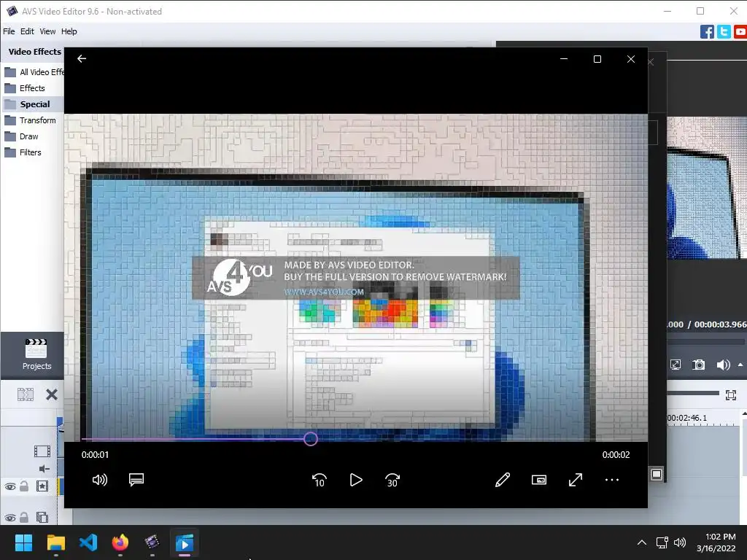Click Movies & TV on the taskbar
Screen dimensions: 747x560
click(x=185, y=542)
